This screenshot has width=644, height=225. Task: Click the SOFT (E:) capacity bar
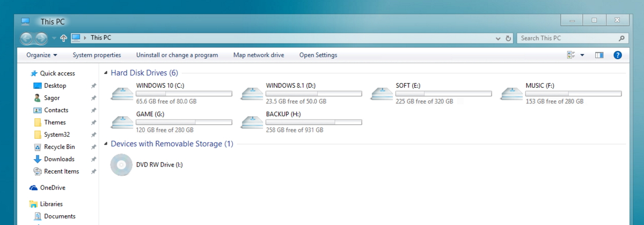(443, 94)
